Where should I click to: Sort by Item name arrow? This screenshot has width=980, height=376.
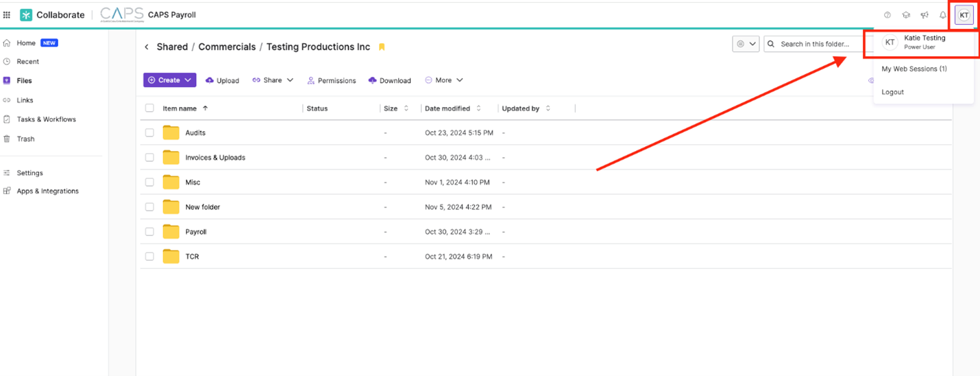point(205,108)
